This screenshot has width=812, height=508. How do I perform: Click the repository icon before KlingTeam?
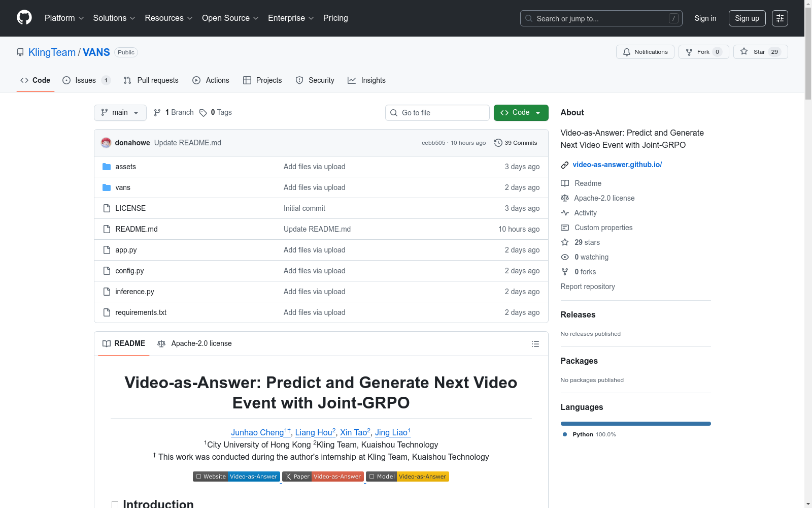(20, 52)
